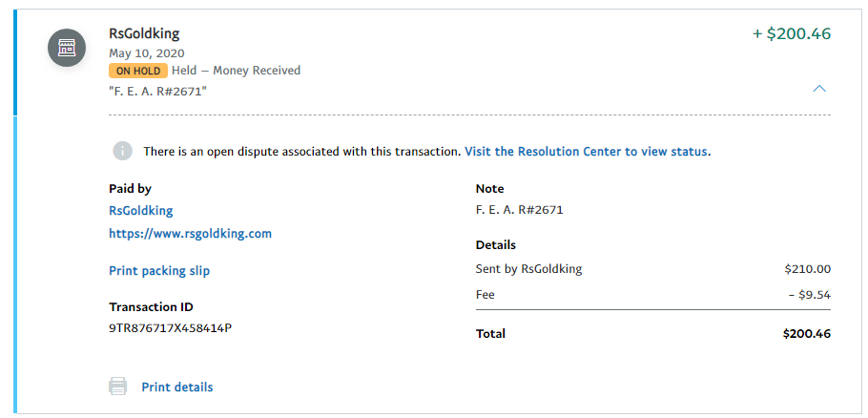
Task: Click the quoted note "F. E. A. R#2671" in header
Action: pos(157,91)
